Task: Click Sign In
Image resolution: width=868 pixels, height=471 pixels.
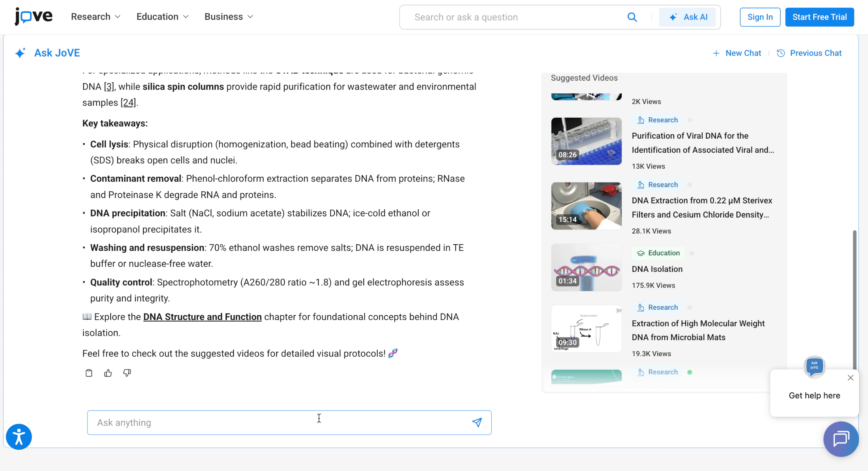Action: coord(760,17)
